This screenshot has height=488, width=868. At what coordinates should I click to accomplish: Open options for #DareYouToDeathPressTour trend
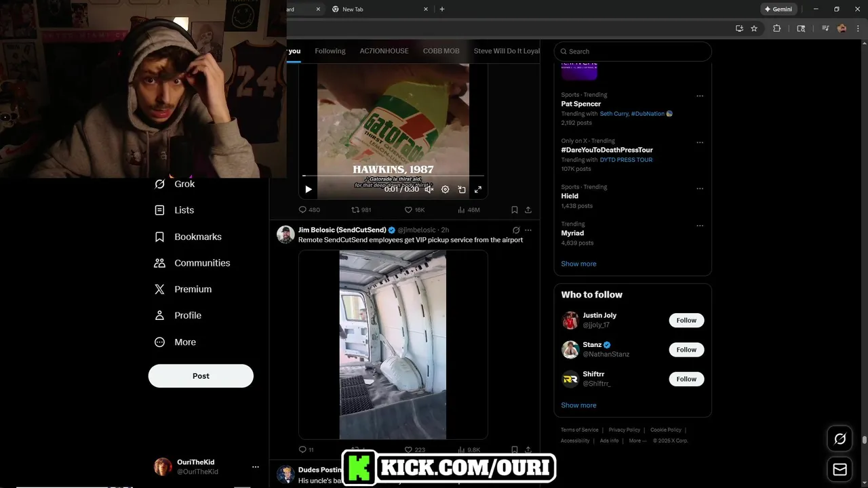pos(700,142)
